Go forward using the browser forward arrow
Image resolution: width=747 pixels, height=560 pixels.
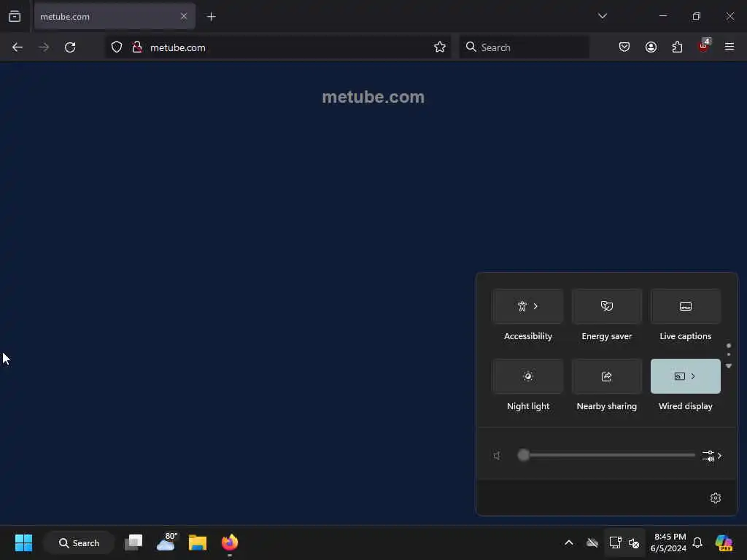click(43, 47)
